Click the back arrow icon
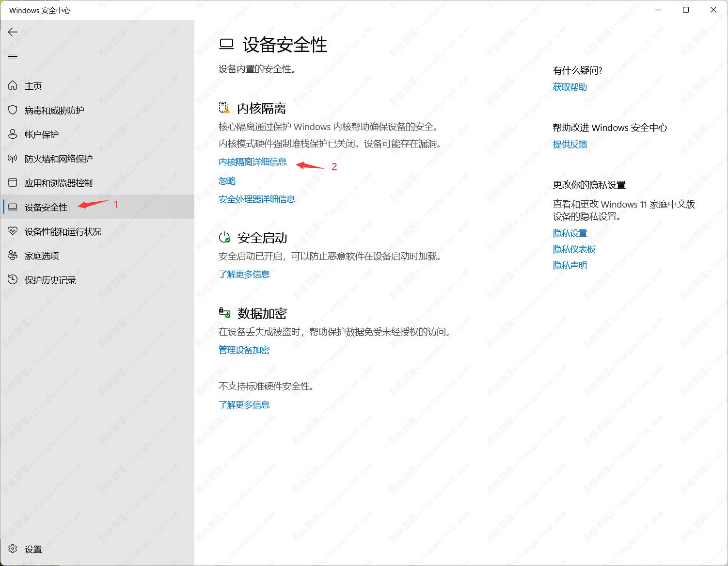The image size is (728, 566). coord(13,32)
